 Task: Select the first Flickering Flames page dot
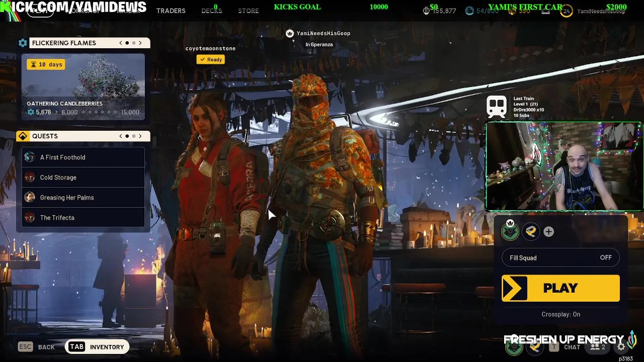(127, 43)
